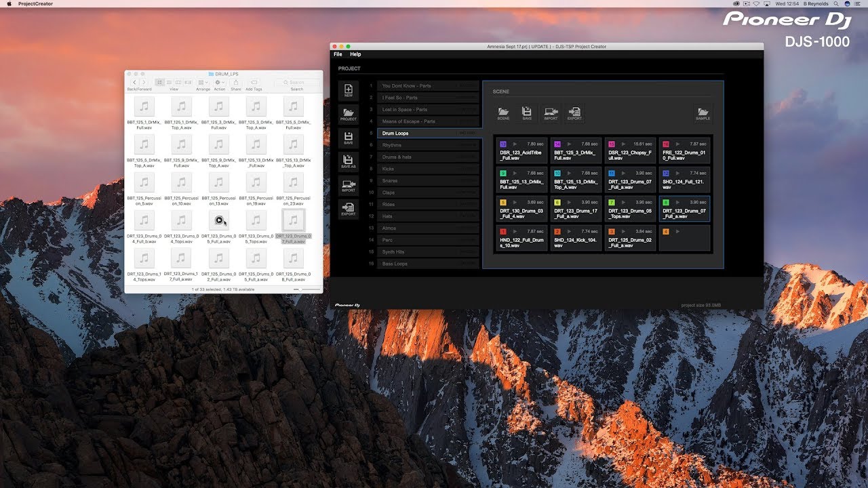The height and width of the screenshot is (488, 868).
Task: Play pad 13 DSR_123_AcidTribe sample preview
Action: pos(515,144)
